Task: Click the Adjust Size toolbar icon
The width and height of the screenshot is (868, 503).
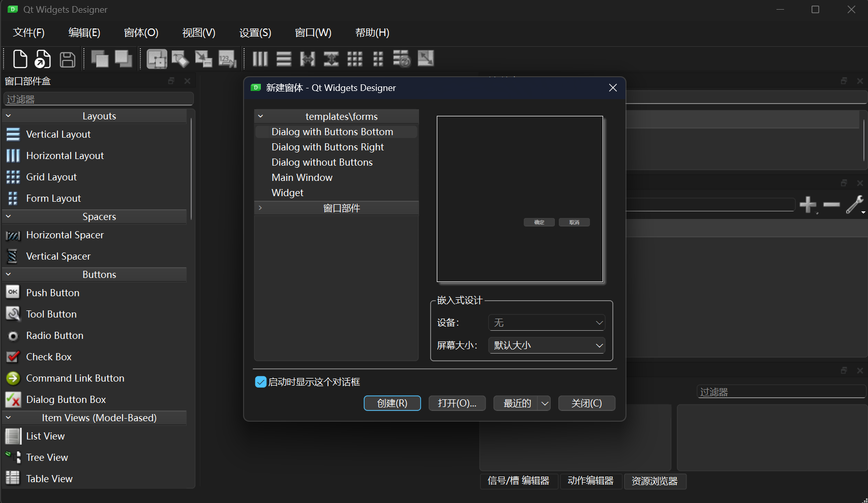Action: [x=426, y=58]
